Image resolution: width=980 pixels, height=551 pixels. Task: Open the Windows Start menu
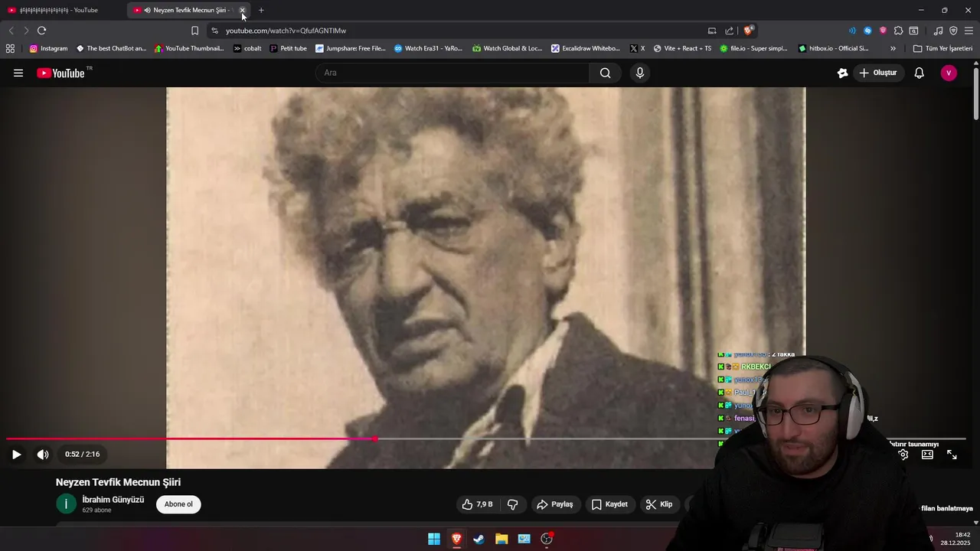pyautogui.click(x=434, y=539)
